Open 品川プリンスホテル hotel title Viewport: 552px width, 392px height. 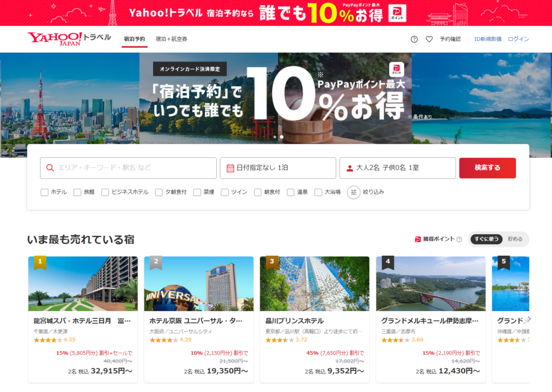click(x=295, y=321)
